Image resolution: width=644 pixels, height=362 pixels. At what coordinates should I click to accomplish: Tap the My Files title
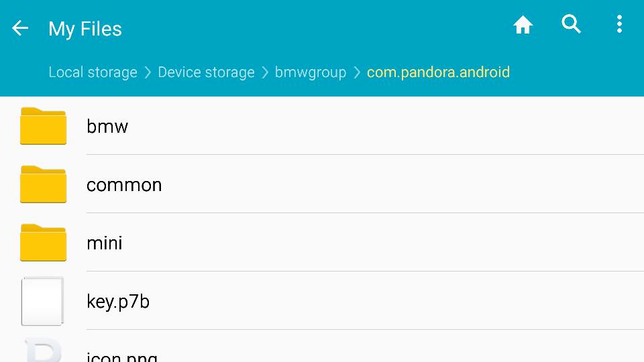click(85, 29)
